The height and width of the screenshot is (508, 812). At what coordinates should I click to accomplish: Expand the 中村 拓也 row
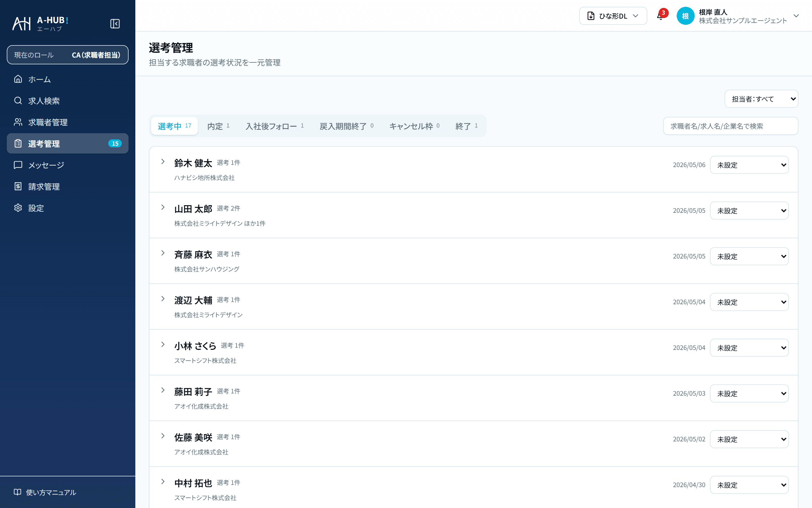click(163, 481)
